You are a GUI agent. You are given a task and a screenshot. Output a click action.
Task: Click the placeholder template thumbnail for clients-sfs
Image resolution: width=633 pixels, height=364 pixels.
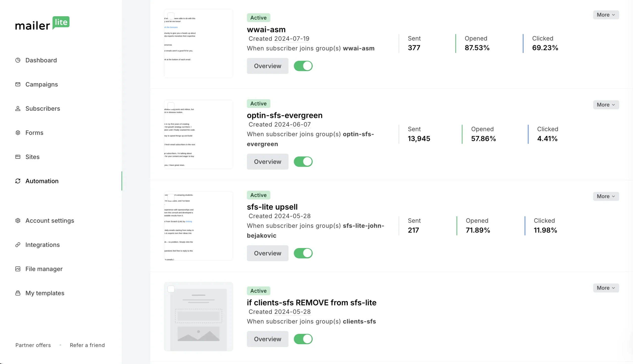coord(198,317)
